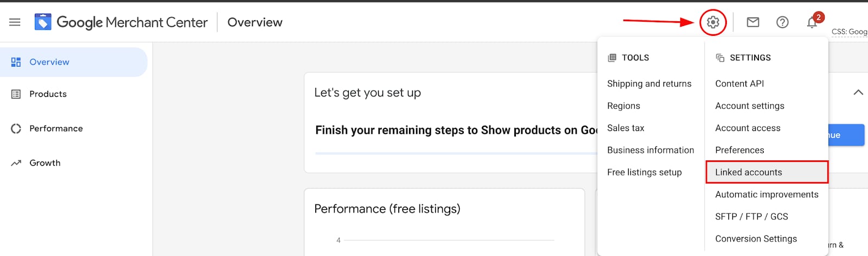Open the settings gear icon
The width and height of the screenshot is (868, 256).
coord(713,22)
